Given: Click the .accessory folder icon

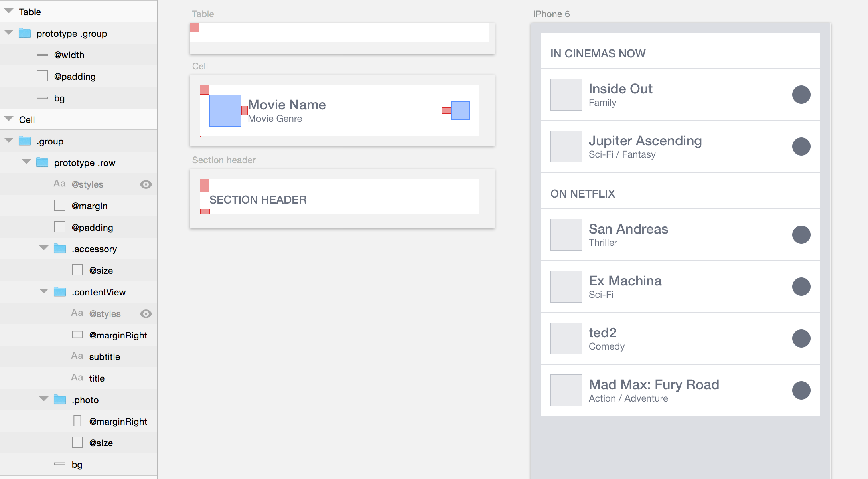Looking at the screenshot, I should coord(60,249).
